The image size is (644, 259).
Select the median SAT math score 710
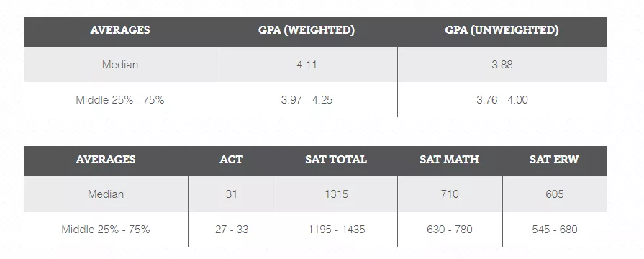(x=449, y=194)
